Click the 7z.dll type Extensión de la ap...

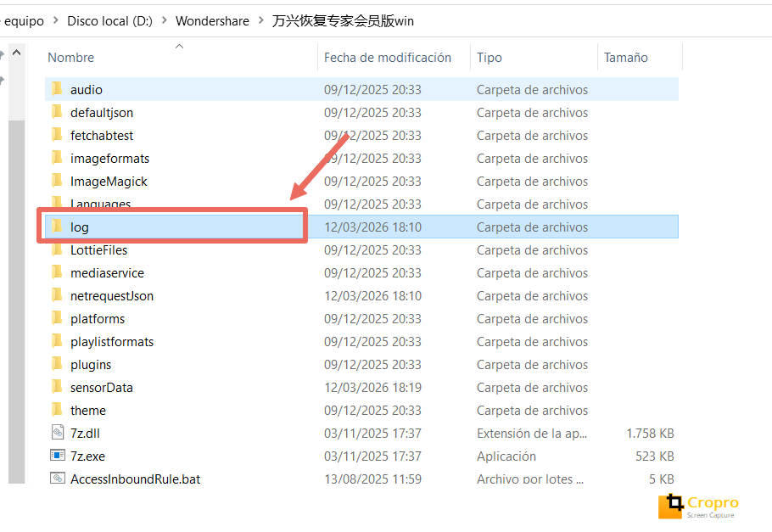[532, 434]
